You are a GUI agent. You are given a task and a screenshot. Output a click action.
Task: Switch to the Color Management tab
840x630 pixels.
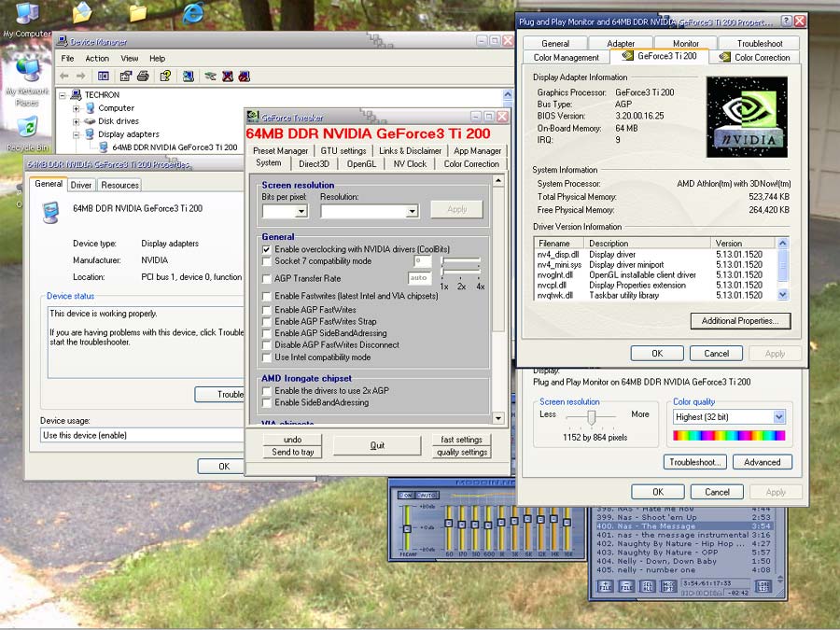[x=567, y=57]
